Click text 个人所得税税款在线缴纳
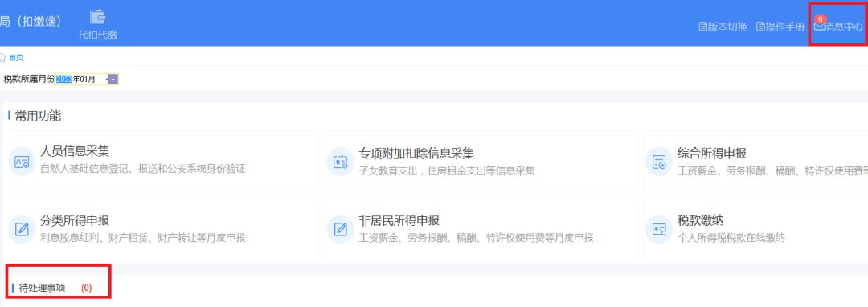Image resolution: width=868 pixels, height=307 pixels. (731, 238)
